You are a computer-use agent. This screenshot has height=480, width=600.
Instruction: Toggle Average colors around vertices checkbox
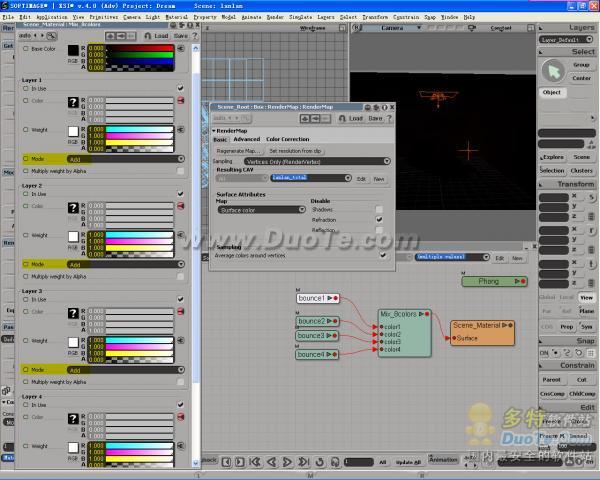point(383,255)
